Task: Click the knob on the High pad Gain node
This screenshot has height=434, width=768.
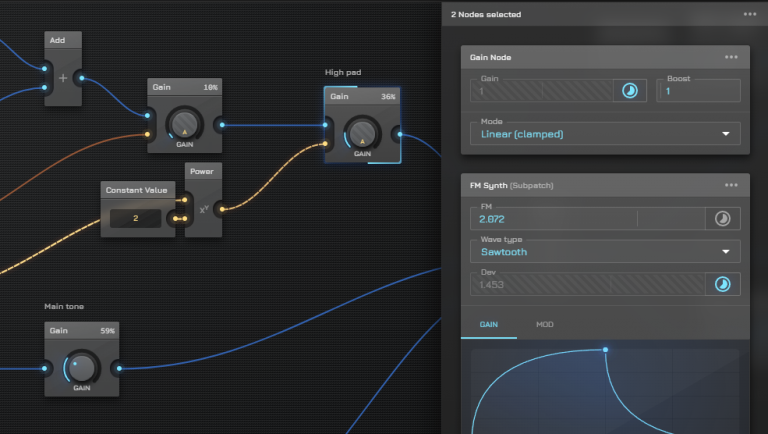Action: 362,133
